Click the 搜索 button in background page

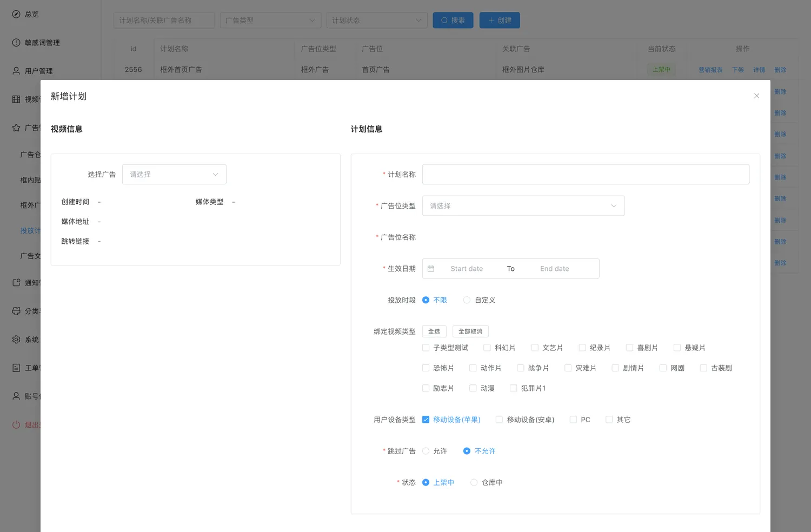click(453, 21)
